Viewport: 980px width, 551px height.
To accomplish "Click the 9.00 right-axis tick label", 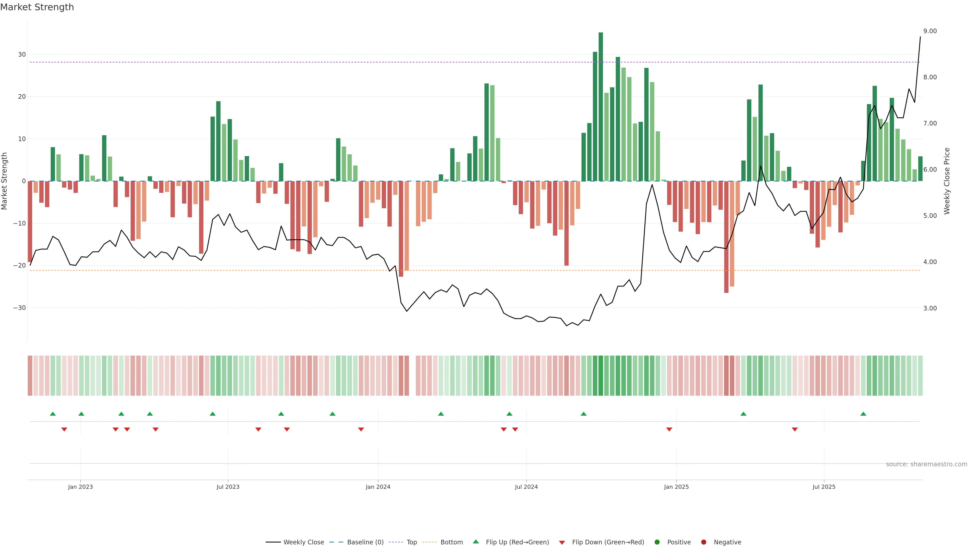I will tap(930, 31).
